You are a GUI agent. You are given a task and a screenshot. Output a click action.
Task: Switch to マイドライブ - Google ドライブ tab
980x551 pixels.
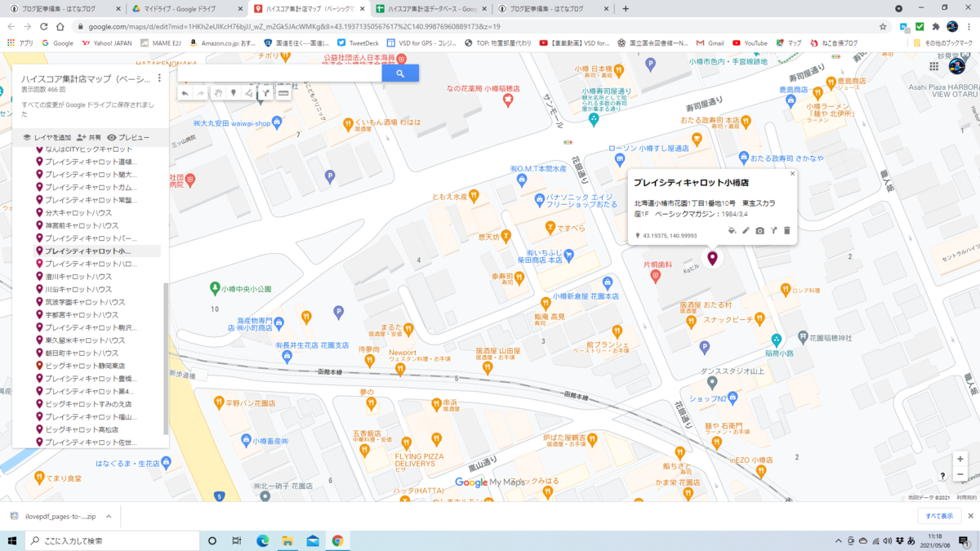point(185,9)
